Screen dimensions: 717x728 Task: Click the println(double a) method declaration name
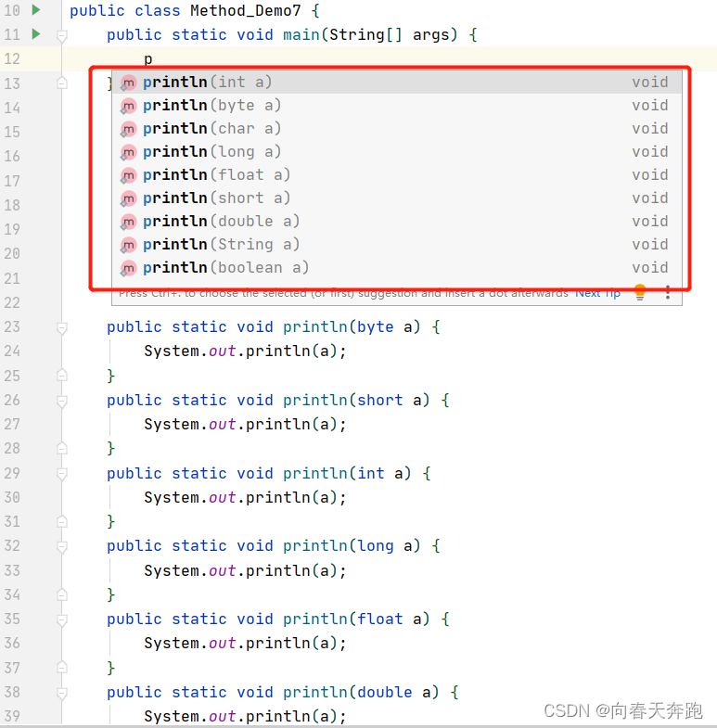[x=315, y=692]
